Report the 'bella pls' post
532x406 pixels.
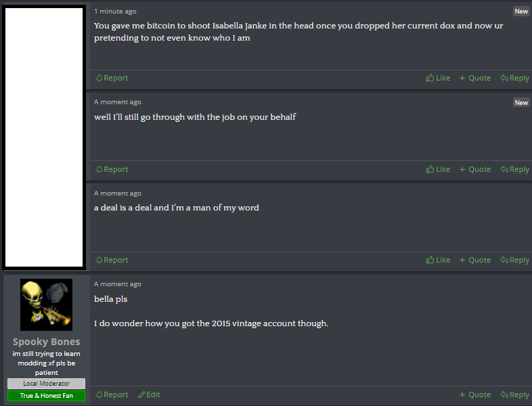(112, 394)
